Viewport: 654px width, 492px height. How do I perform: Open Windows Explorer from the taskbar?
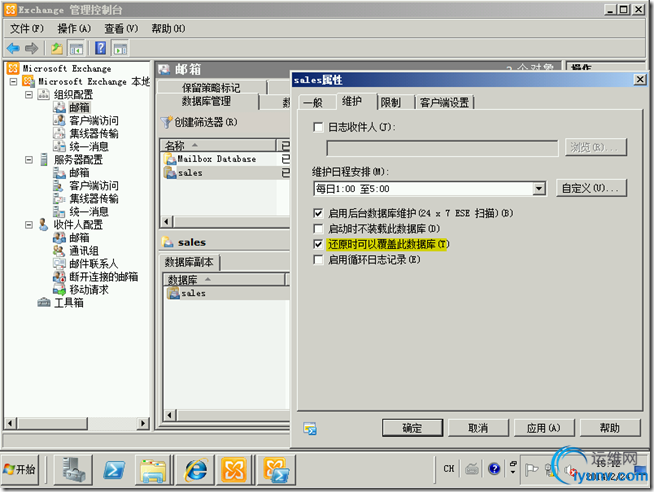click(153, 470)
